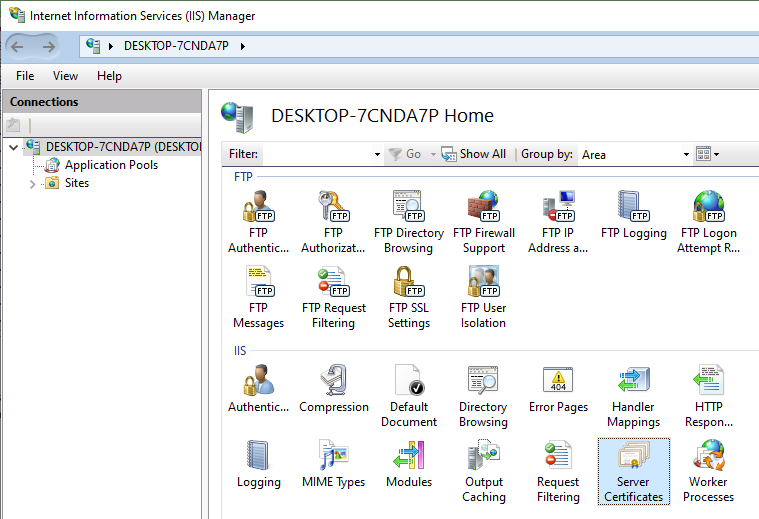The height and width of the screenshot is (519, 759).
Task: Select Application Pools in Connections tree
Action: coord(111,165)
